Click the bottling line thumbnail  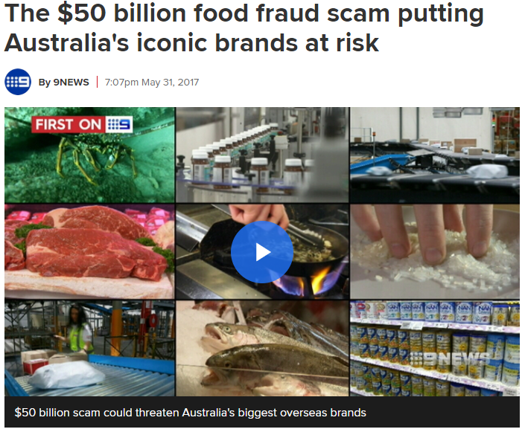[x=262, y=155]
